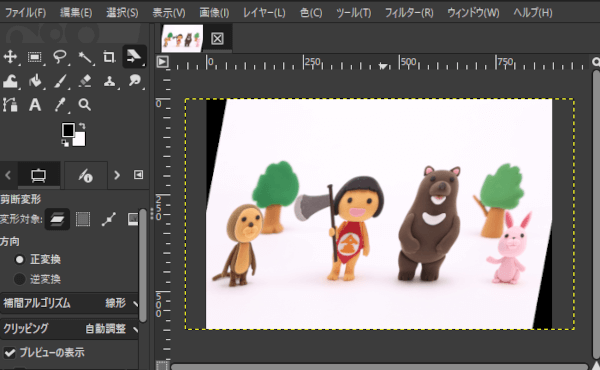Swap foreground and background colors

click(82, 126)
